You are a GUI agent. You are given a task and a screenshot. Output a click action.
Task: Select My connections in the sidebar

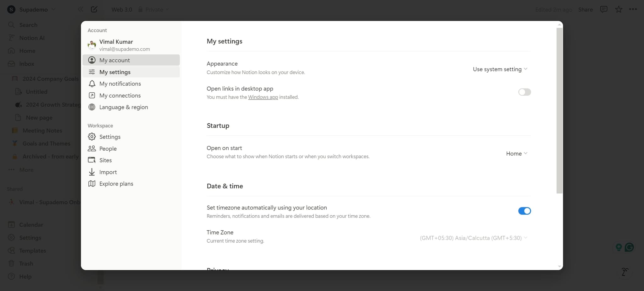tap(120, 95)
